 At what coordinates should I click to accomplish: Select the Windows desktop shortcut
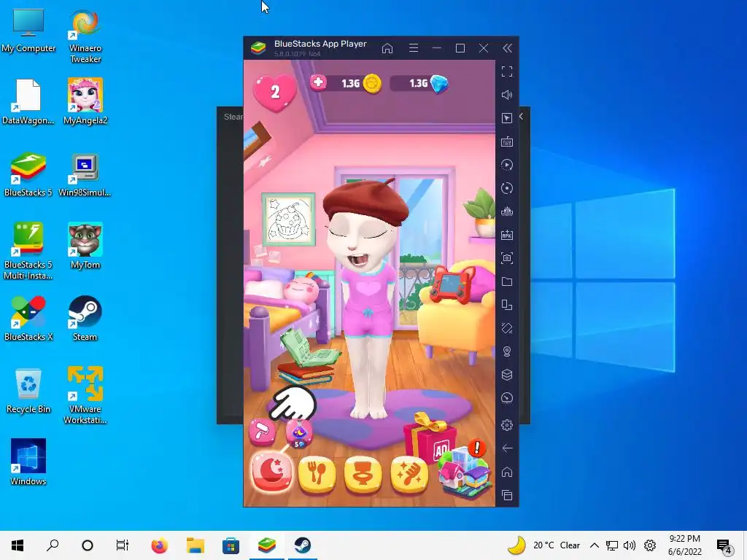pos(28,462)
